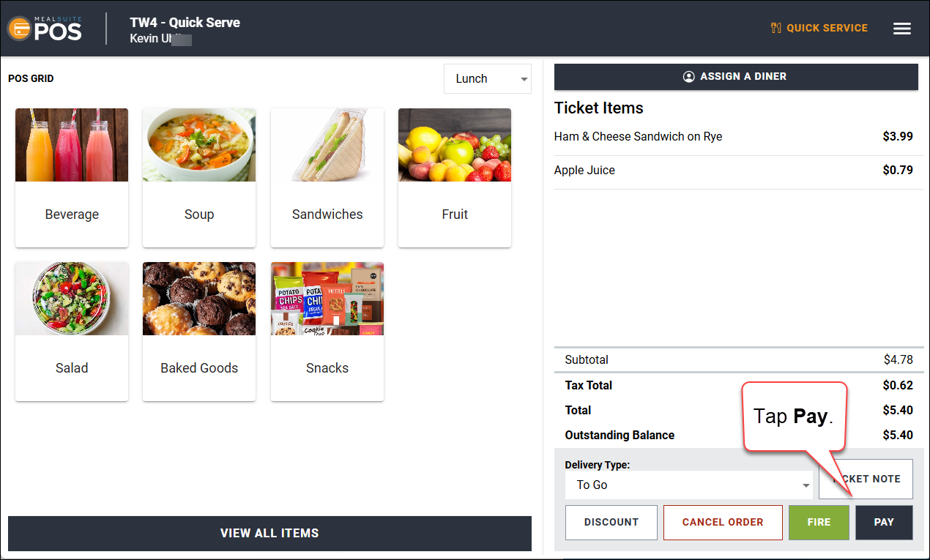
Task: Click the Quick Service utensils icon
Action: [776, 28]
